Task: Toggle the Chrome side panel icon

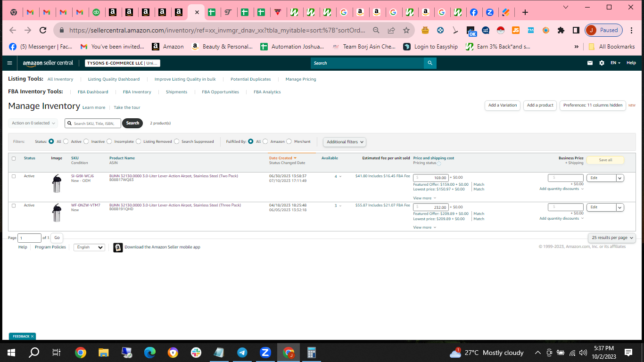Action: click(576, 30)
